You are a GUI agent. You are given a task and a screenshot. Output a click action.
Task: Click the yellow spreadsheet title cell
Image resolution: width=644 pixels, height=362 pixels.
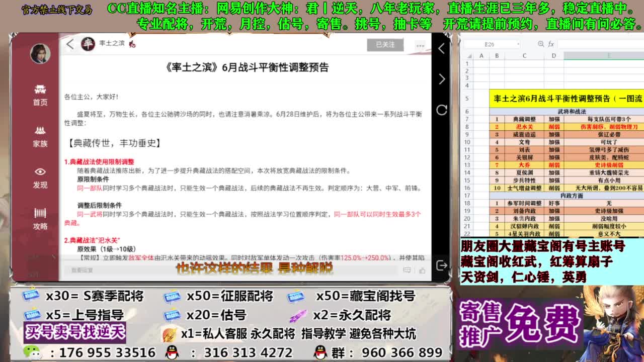pos(567,99)
